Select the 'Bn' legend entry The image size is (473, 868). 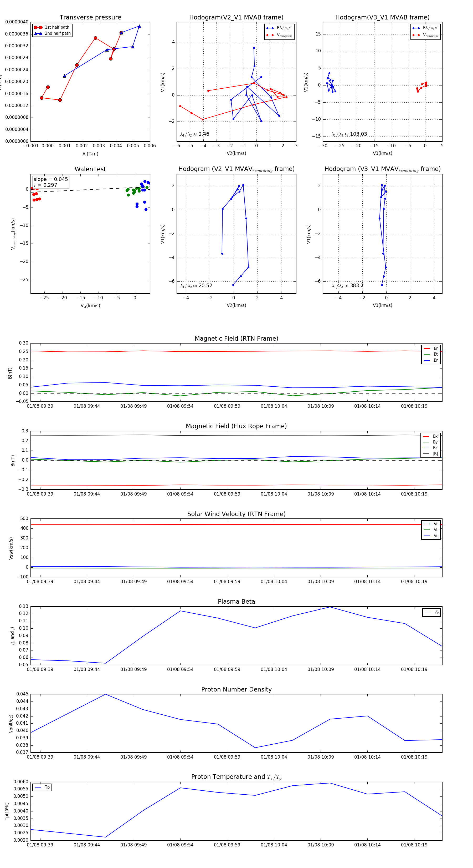[431, 360]
